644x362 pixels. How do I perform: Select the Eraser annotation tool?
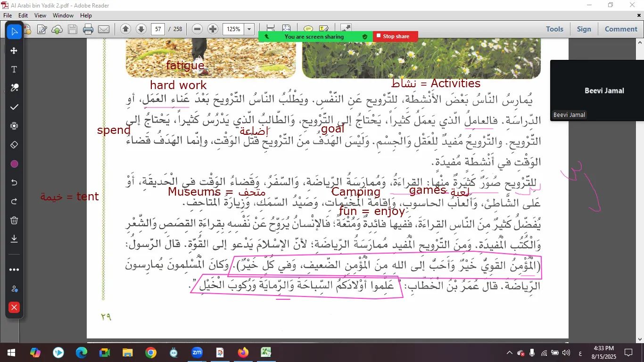pos(14,145)
